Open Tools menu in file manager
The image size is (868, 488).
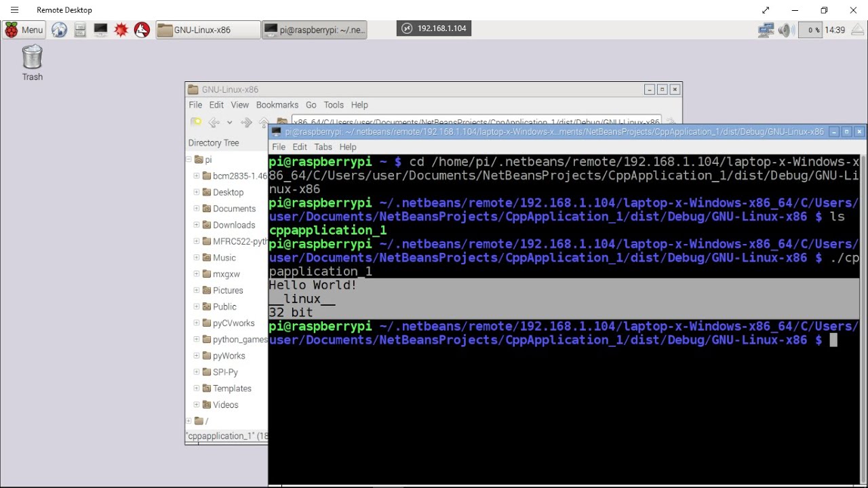point(334,105)
